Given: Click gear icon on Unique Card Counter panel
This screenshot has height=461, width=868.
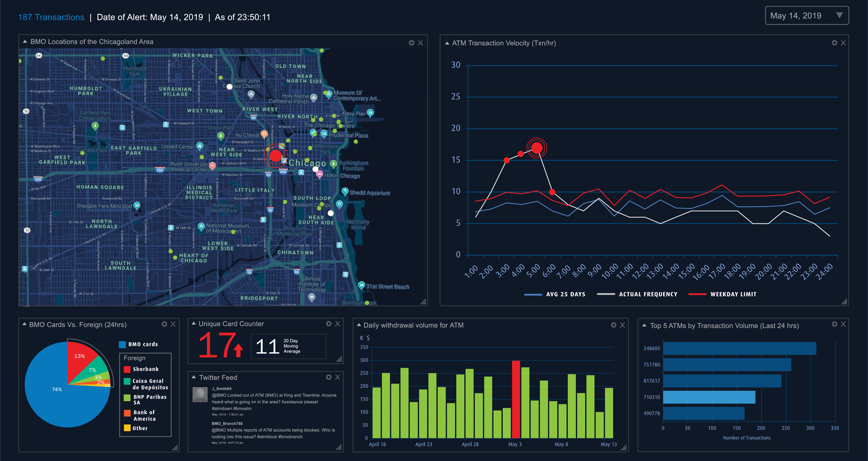Looking at the screenshot, I should pyautogui.click(x=329, y=324).
